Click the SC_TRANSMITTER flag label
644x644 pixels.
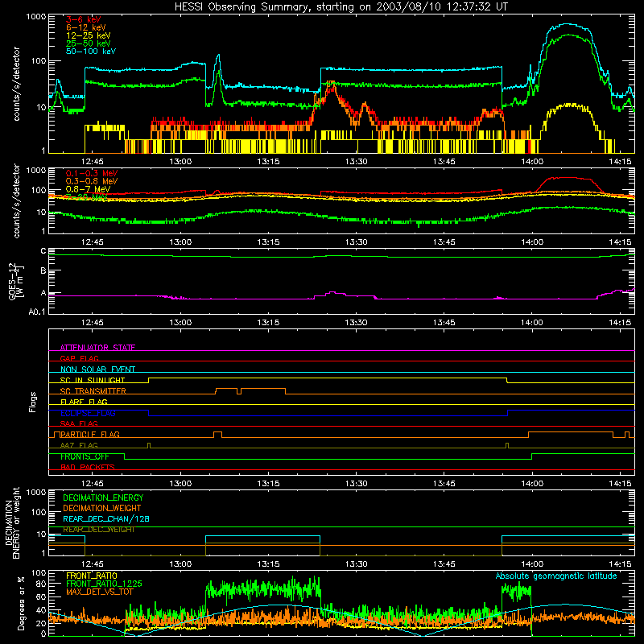coord(93,391)
